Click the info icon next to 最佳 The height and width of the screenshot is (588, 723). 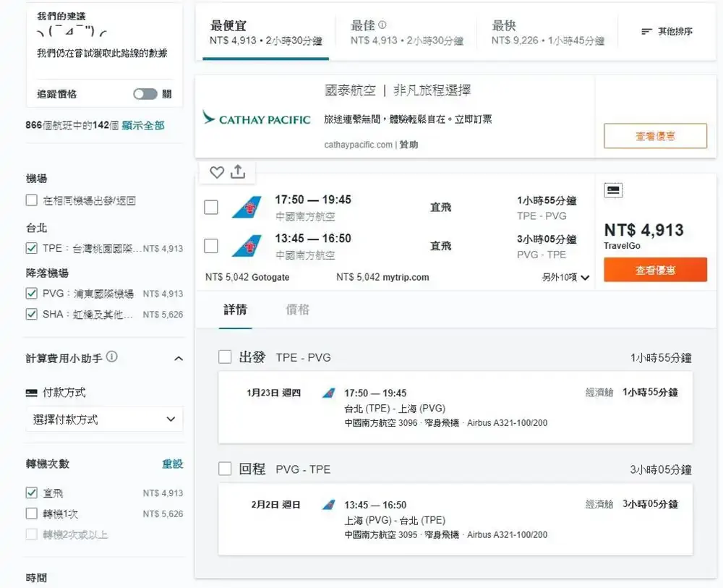(382, 25)
